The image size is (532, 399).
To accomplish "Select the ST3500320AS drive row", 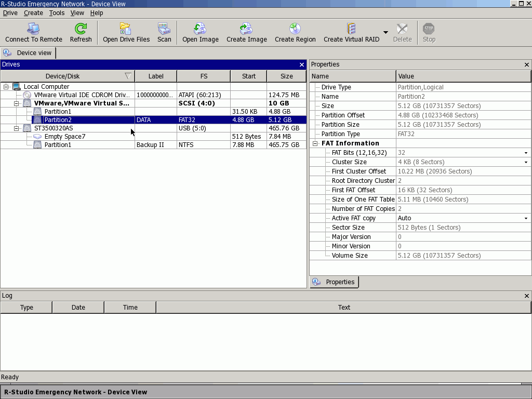I will pos(153,128).
